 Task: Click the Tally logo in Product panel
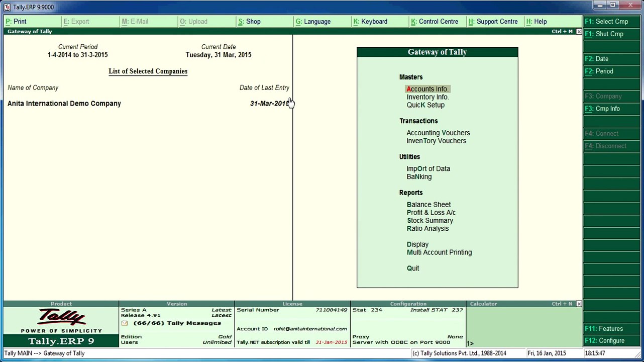[61, 317]
